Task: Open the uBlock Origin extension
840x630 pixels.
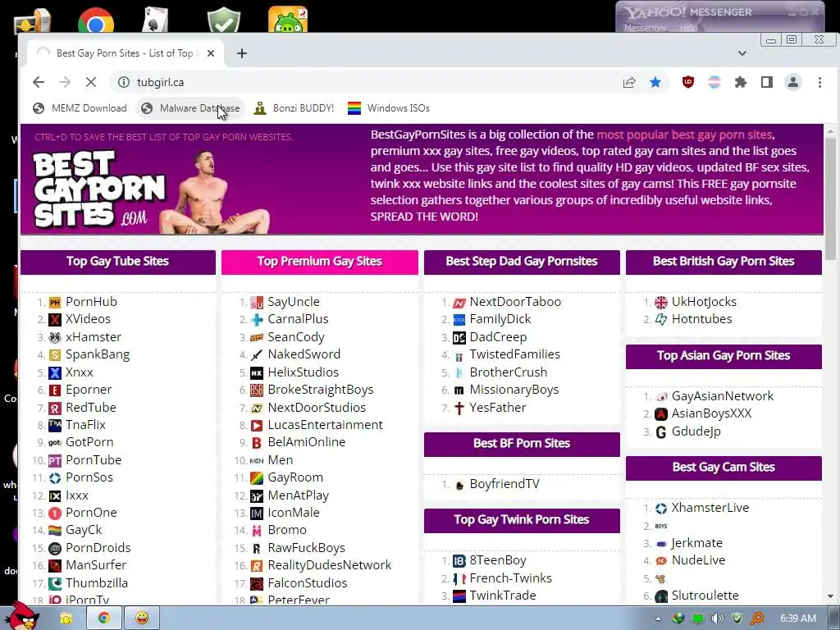Action: pos(688,82)
